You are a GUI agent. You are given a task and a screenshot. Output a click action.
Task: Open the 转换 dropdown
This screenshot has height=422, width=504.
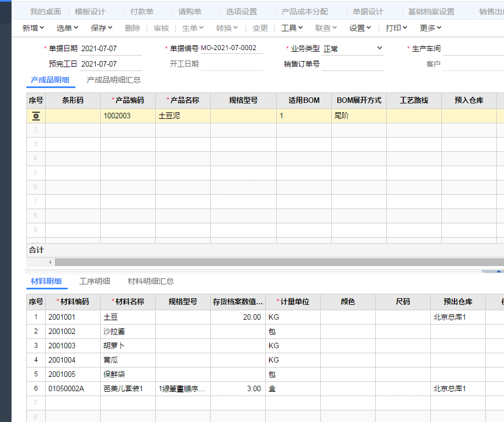pyautogui.click(x=227, y=28)
